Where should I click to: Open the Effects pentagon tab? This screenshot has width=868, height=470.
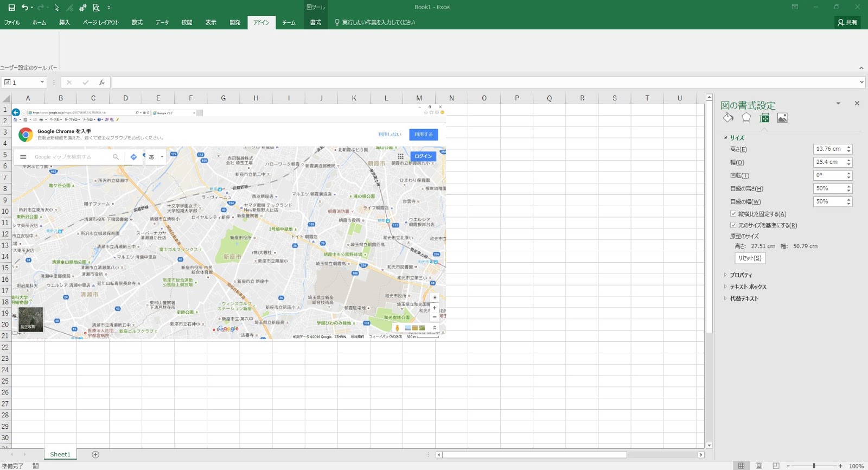(746, 118)
